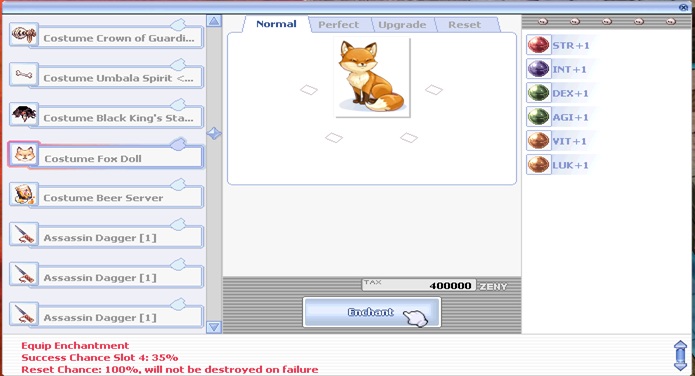This screenshot has height=376, width=695.
Task: Select the LUK+1 enchant orb
Action: click(x=539, y=165)
